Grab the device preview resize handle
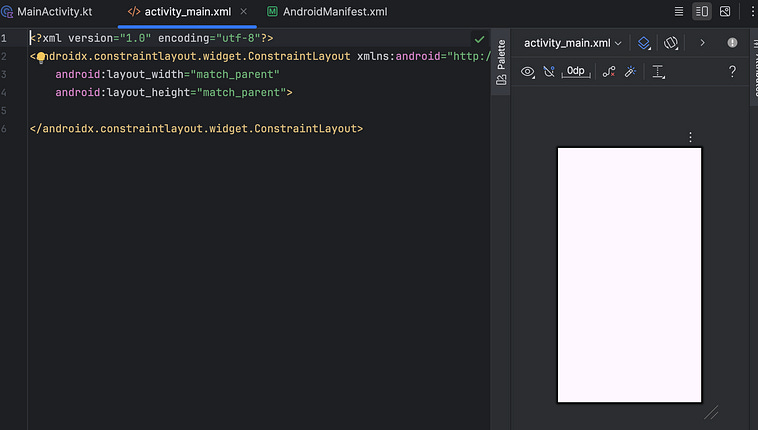This screenshot has width=758, height=430. coord(711,412)
